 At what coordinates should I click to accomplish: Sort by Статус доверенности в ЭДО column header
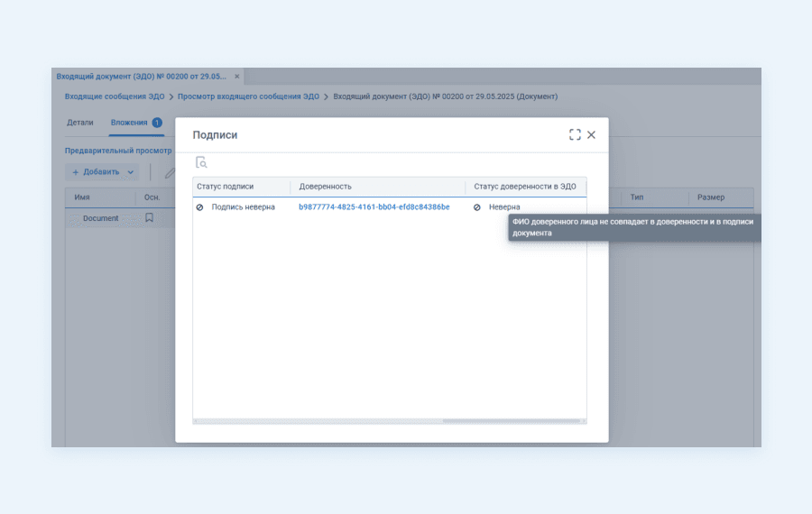coord(526,187)
